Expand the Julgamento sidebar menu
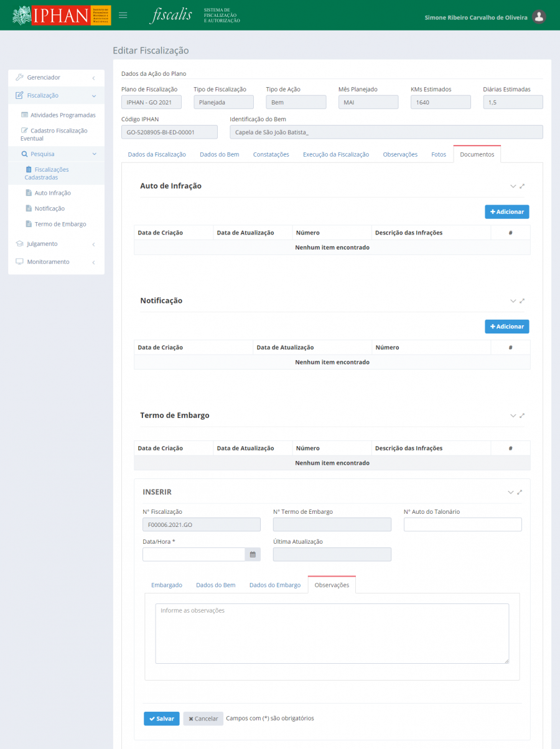 tap(56, 244)
